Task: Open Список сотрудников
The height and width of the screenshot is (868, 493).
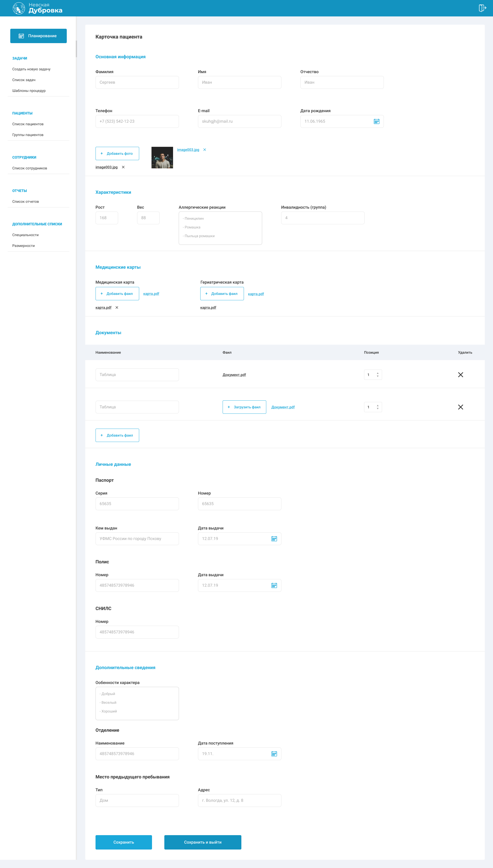Action: point(30,168)
